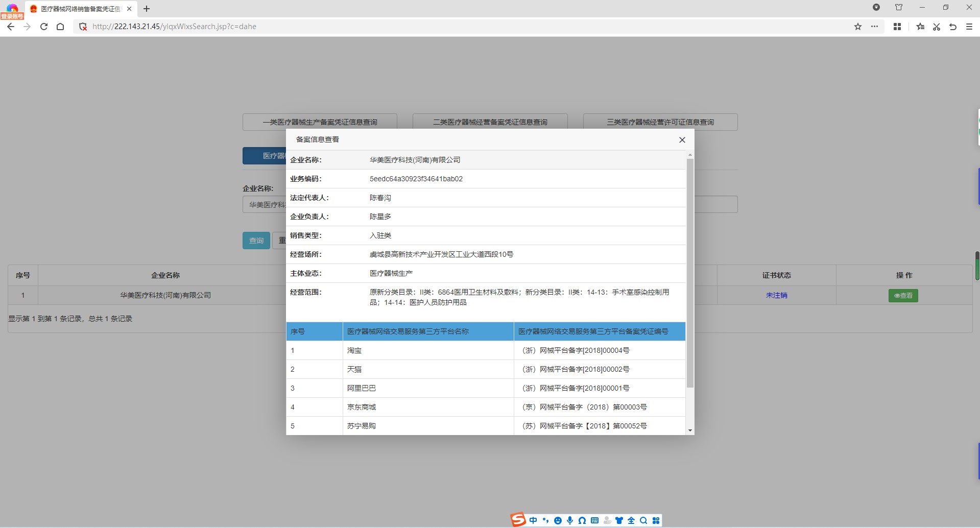Open the IME search icon
Image resolution: width=980 pixels, height=528 pixels.
click(x=643, y=520)
